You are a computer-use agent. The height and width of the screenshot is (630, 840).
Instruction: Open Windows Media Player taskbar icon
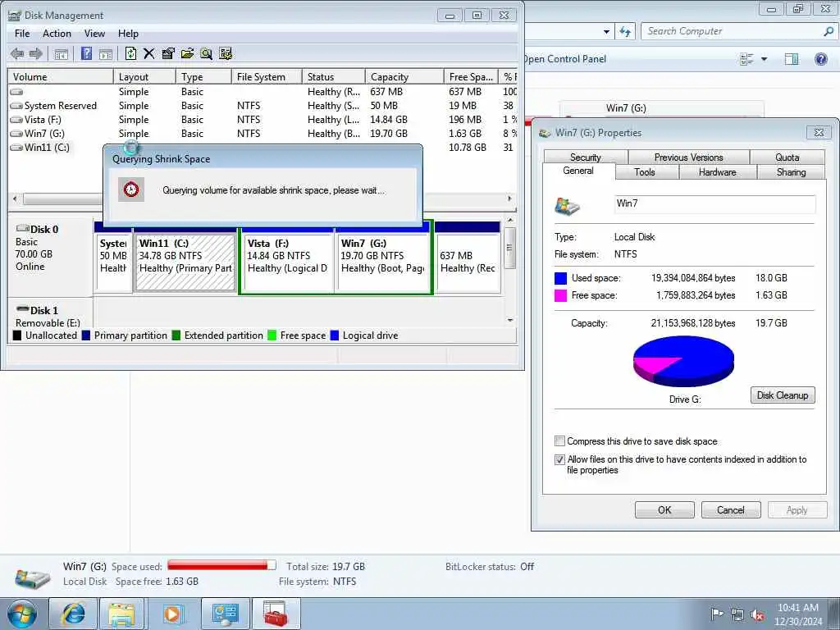tap(172, 614)
